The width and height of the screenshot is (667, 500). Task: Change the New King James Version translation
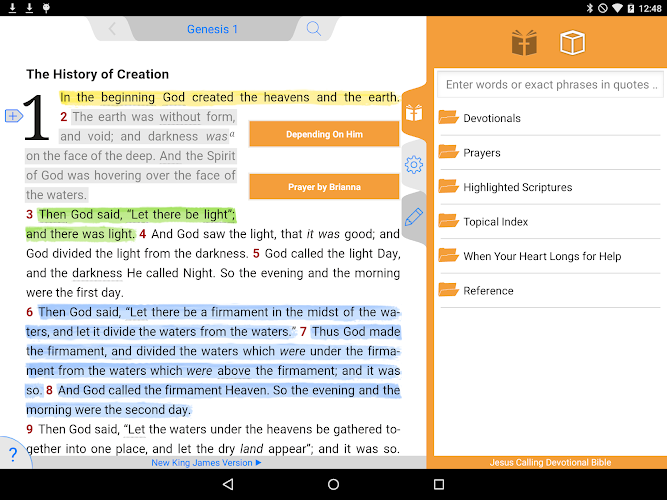[x=206, y=463]
